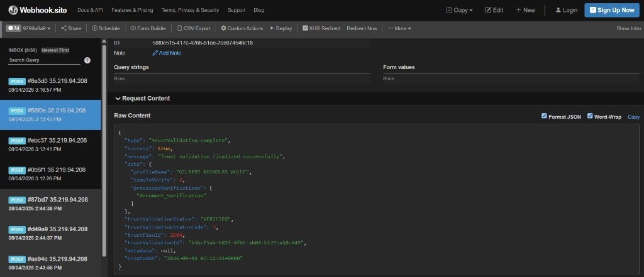Click the inbox sidebar scrollbar
Screen dimensions: 644x277
point(104,149)
